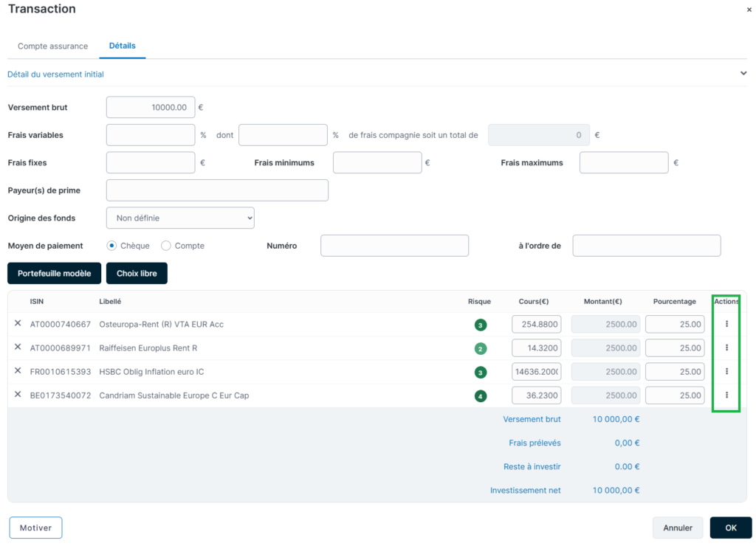Screen dimensions: 756x546
Task: Open three-dot actions for Candriam row
Action: point(726,395)
